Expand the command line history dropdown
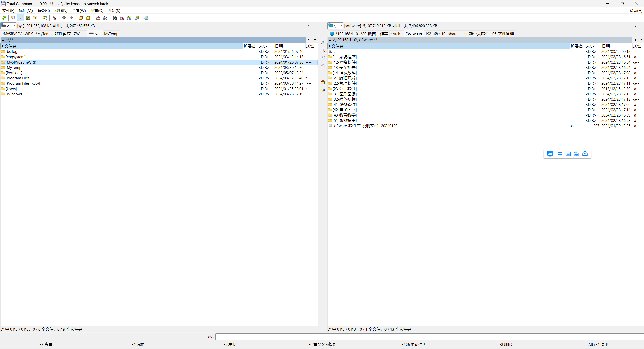Image resolution: width=644 pixels, height=349 pixels. pyautogui.click(x=641, y=337)
